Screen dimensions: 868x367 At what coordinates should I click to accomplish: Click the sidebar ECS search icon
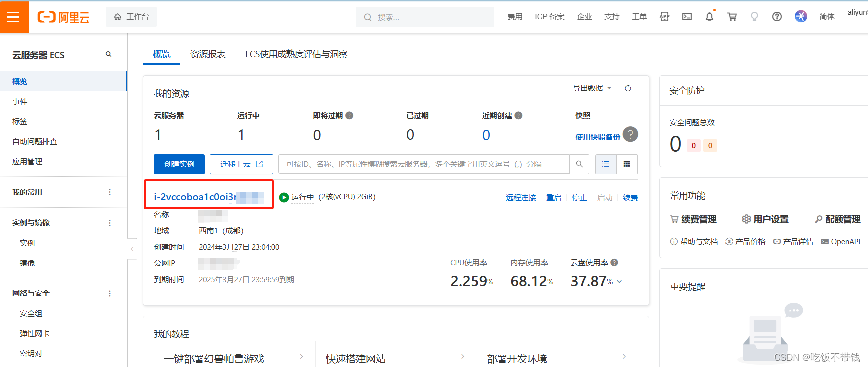coord(108,54)
